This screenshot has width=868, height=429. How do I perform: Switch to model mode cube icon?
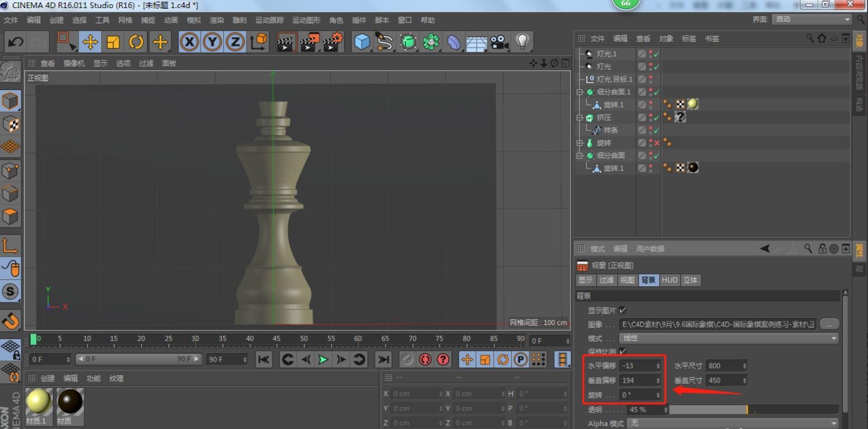coord(10,100)
